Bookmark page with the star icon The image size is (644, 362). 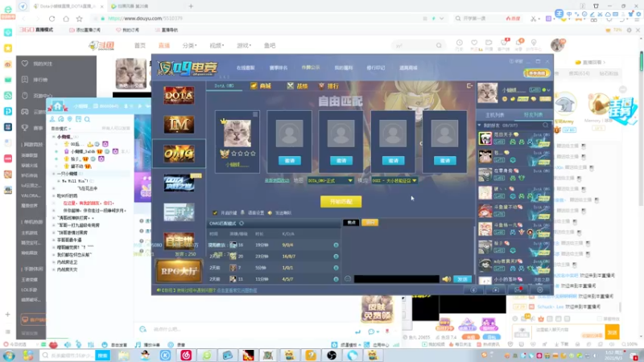[x=79, y=19]
